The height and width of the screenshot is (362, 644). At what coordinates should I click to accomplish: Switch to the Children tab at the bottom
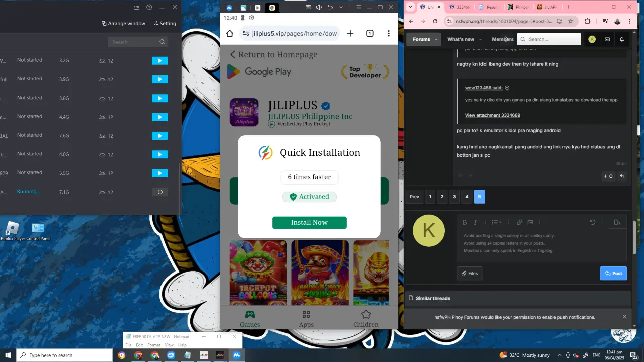pyautogui.click(x=366, y=319)
